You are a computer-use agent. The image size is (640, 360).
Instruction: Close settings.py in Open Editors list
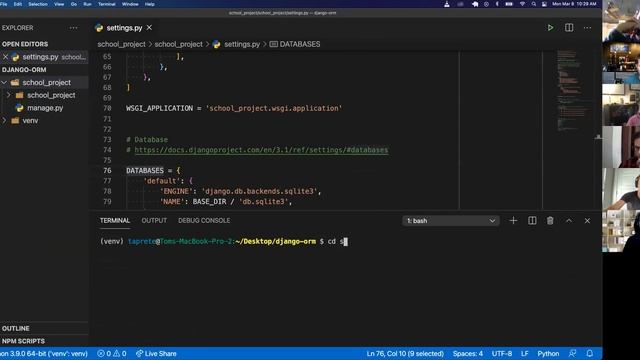click(x=5, y=57)
